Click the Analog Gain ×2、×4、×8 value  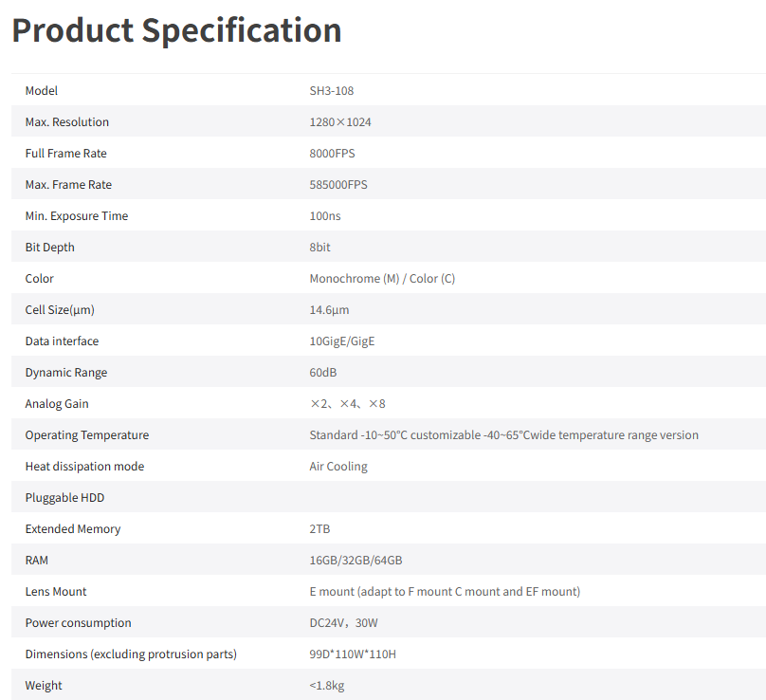[348, 404]
